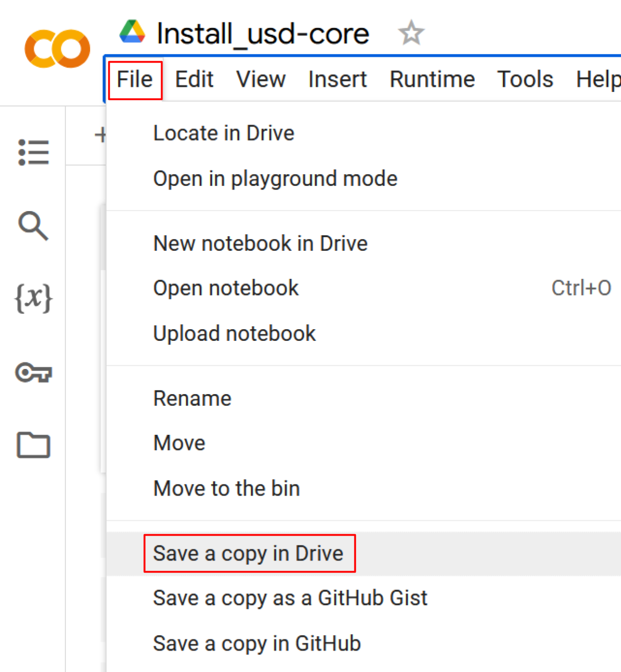621x672 pixels.
Task: Open the Runtime menu
Action: coord(432,79)
